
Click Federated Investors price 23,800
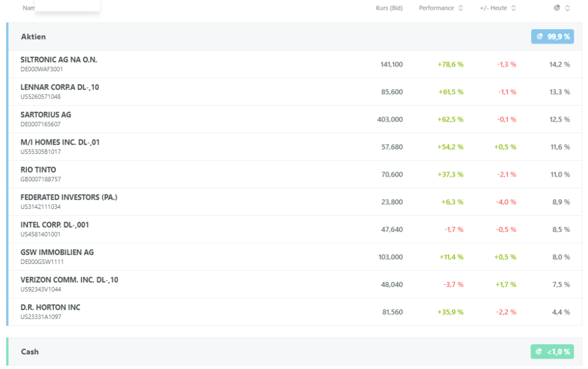(x=392, y=202)
